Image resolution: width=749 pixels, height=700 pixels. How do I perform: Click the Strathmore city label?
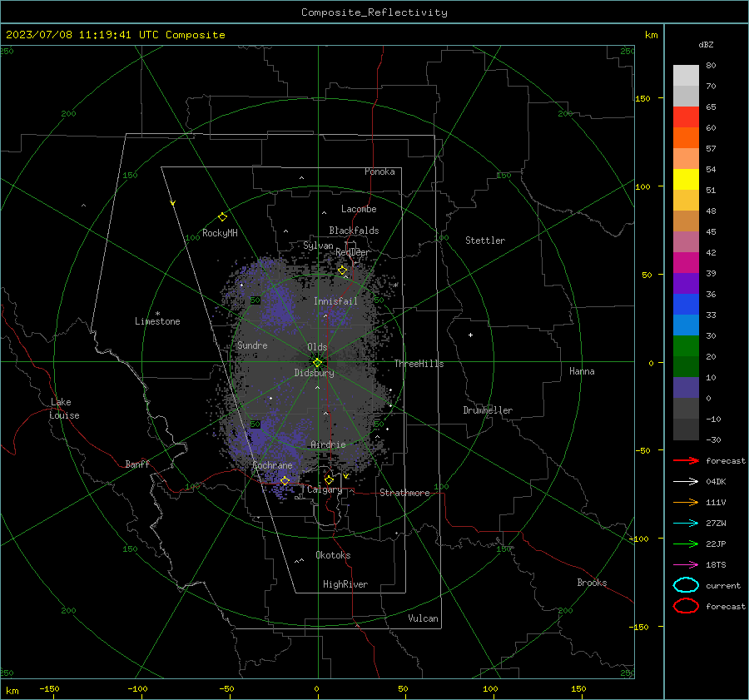click(x=404, y=493)
